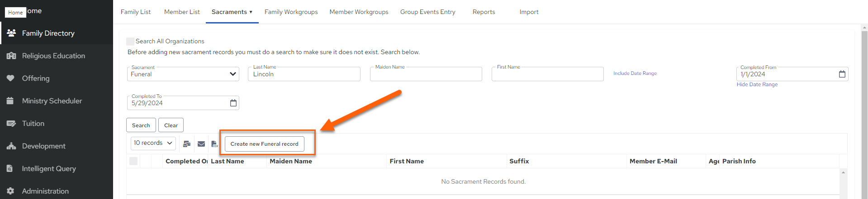This screenshot has height=199, width=868.
Task: Switch to the Family Workgroups tab
Action: coord(291,12)
